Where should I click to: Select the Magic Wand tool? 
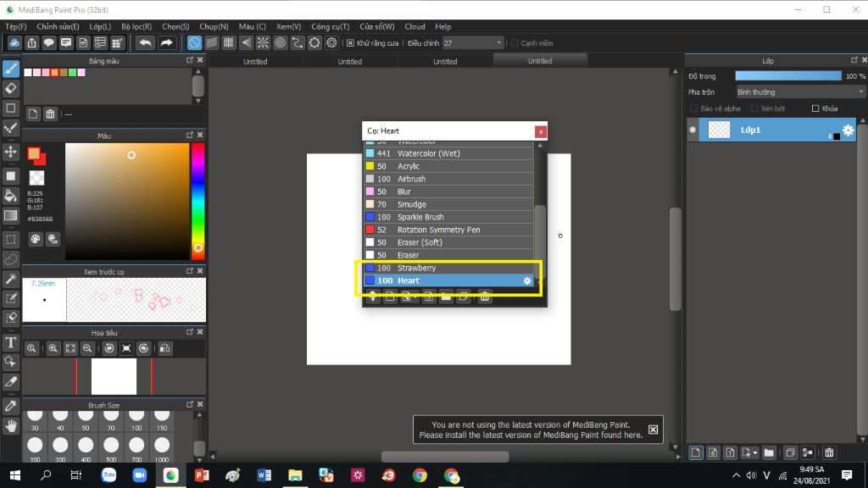[x=11, y=279]
